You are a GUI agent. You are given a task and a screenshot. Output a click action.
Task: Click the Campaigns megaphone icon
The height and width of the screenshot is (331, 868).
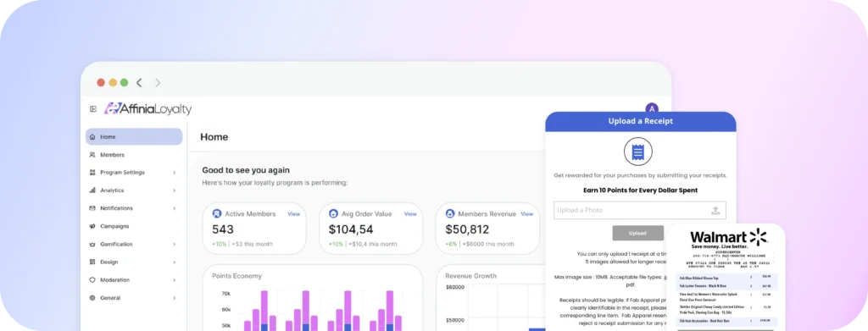pos(92,226)
